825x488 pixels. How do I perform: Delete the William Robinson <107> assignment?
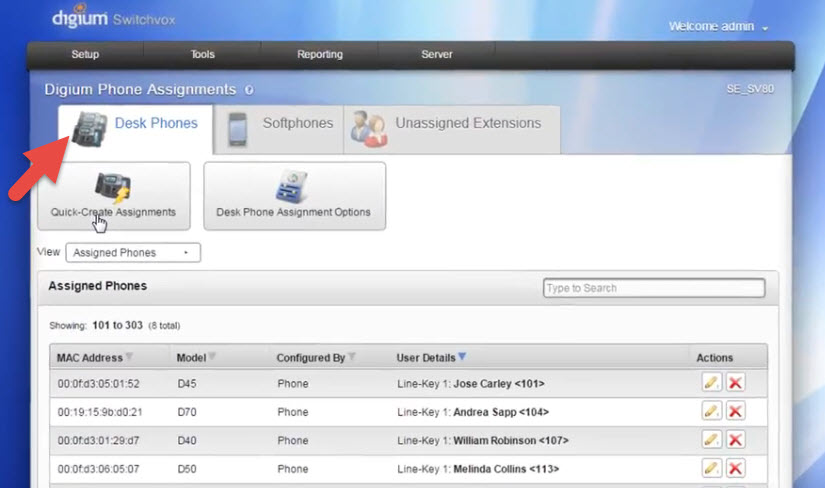[x=736, y=440]
